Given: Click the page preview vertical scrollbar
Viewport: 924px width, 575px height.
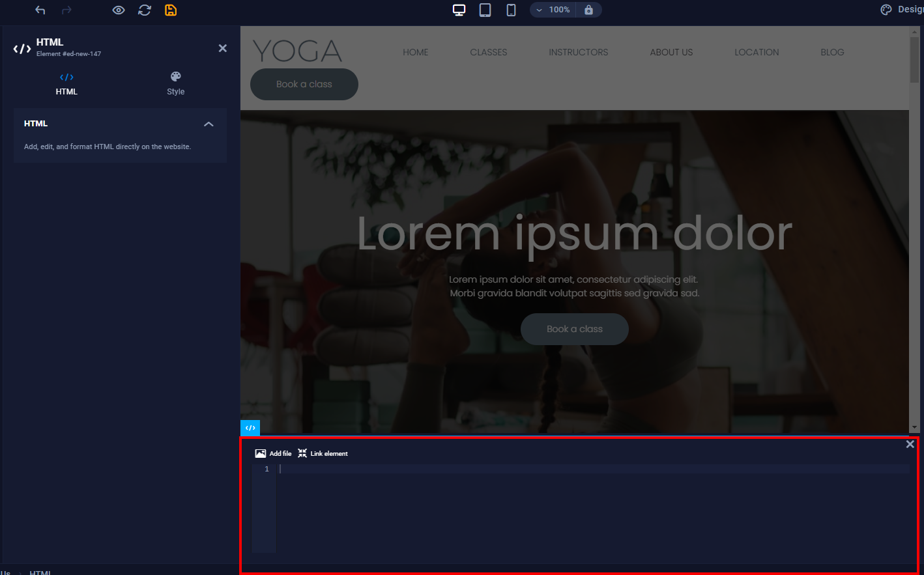Looking at the screenshot, I should [914, 228].
